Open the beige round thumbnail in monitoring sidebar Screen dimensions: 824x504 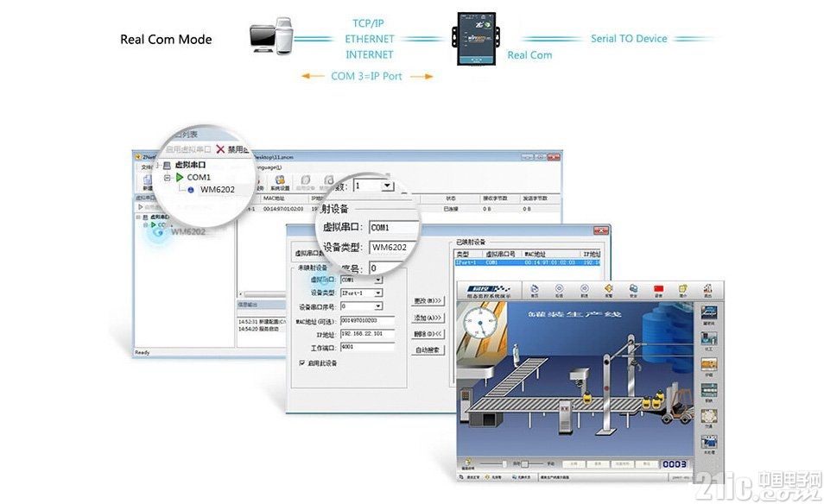tap(708, 416)
